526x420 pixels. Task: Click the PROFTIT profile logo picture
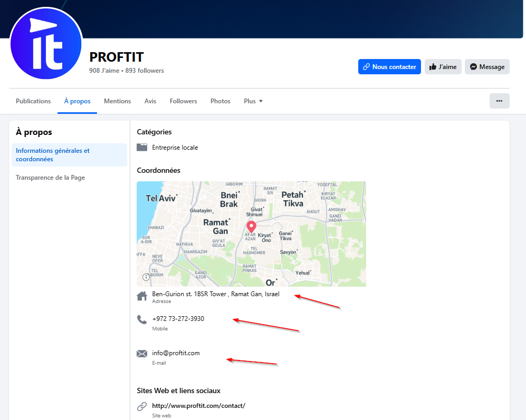tap(46, 44)
